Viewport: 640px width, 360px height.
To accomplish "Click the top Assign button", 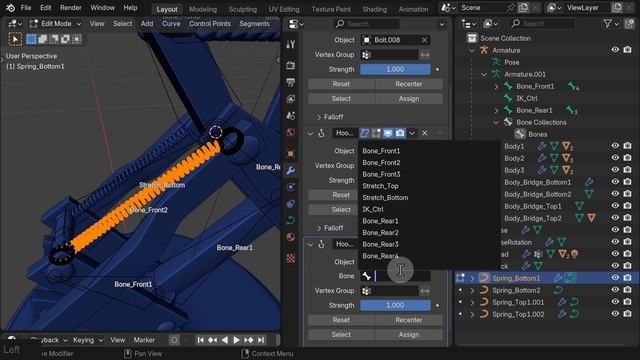I will [409, 99].
